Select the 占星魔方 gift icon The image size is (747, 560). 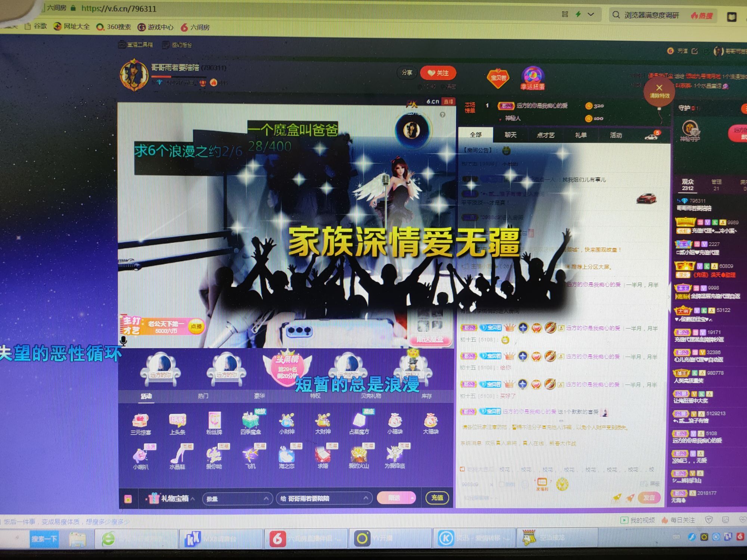(359, 420)
